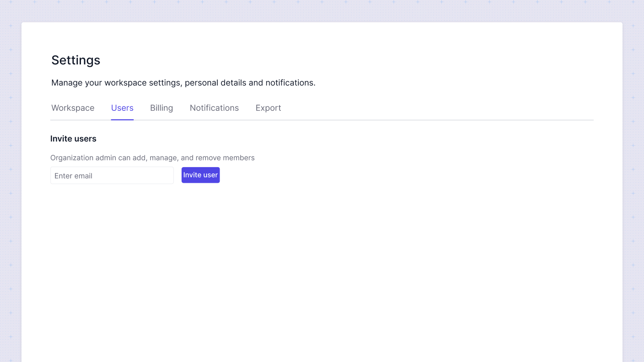The height and width of the screenshot is (362, 644).
Task: Click 'Organization admin can add, manage' description text
Action: click(153, 158)
